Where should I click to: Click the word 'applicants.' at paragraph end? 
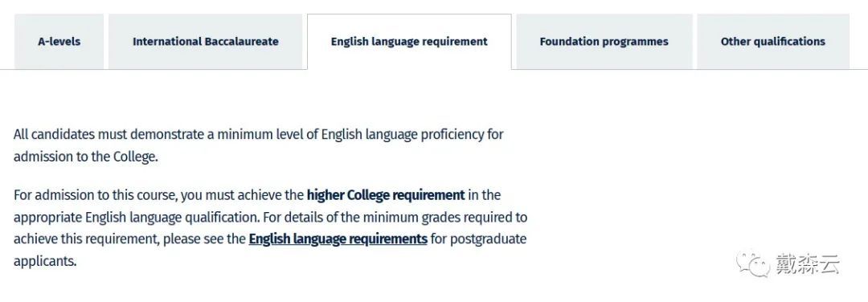pyautogui.click(x=45, y=261)
